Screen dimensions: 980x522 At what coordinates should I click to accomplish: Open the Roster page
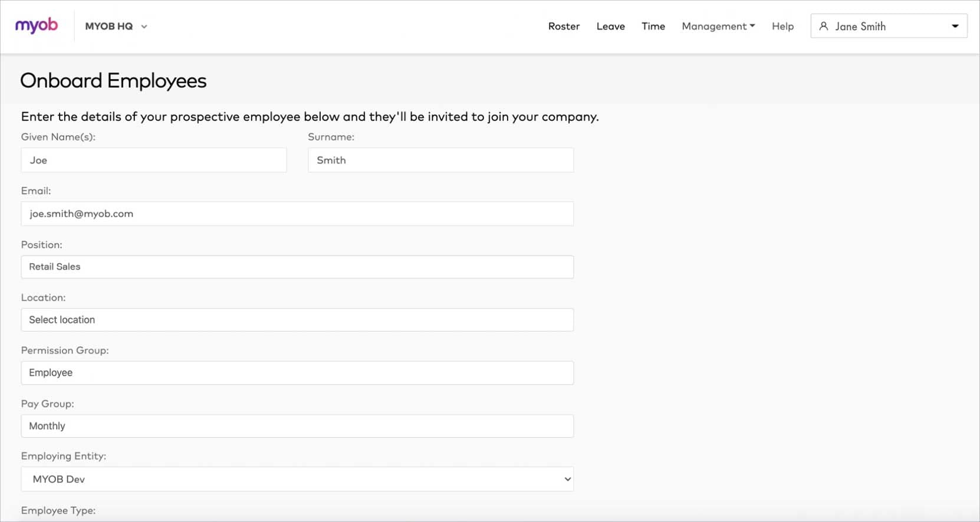[x=564, y=27]
